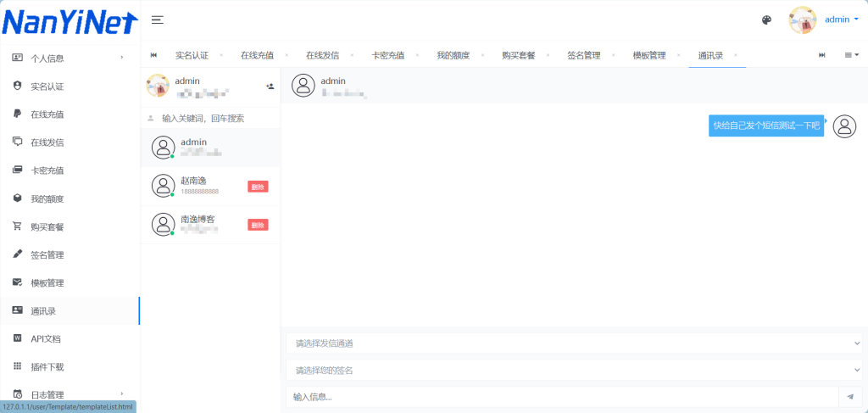Switch to the 购买套餐 tab
The height and width of the screenshot is (413, 868).
click(518, 55)
